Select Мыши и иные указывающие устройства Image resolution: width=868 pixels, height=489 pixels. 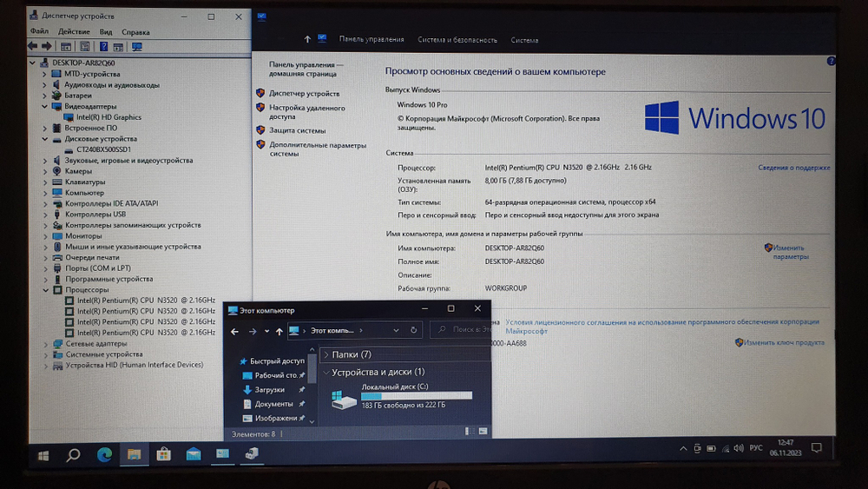coord(133,247)
